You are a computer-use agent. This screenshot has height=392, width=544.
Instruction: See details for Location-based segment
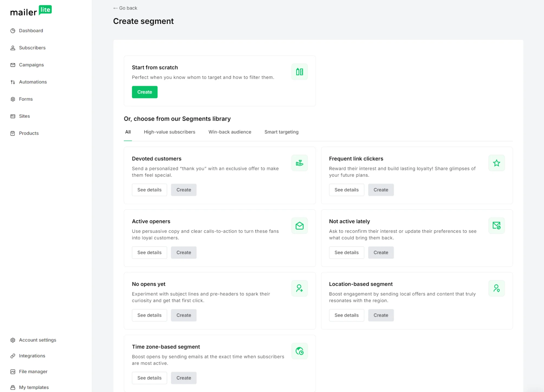coord(346,315)
